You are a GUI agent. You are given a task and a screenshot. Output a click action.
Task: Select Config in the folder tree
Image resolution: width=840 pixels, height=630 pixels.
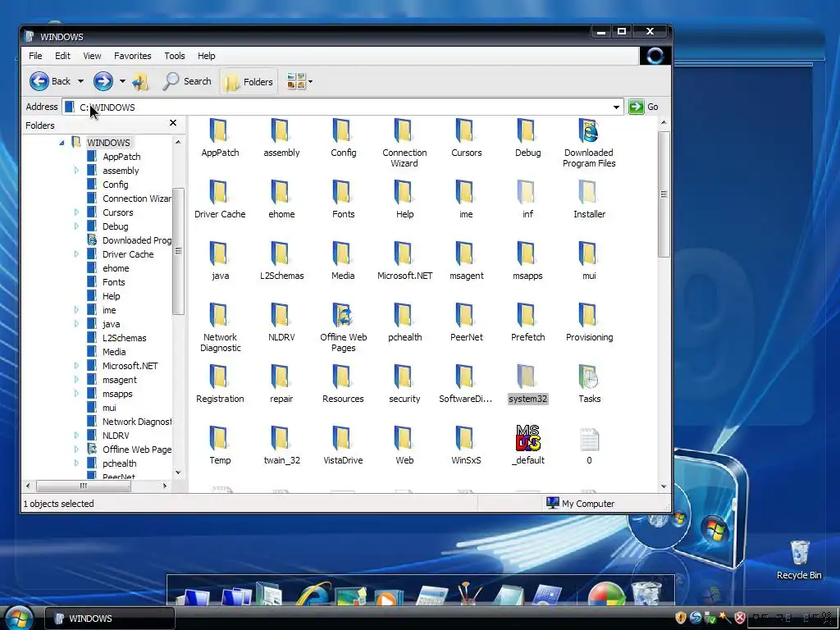coord(115,185)
